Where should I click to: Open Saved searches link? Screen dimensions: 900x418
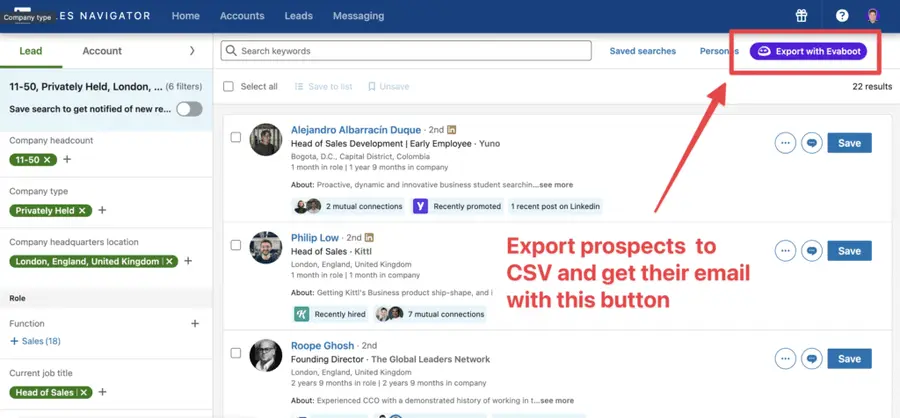click(x=642, y=51)
